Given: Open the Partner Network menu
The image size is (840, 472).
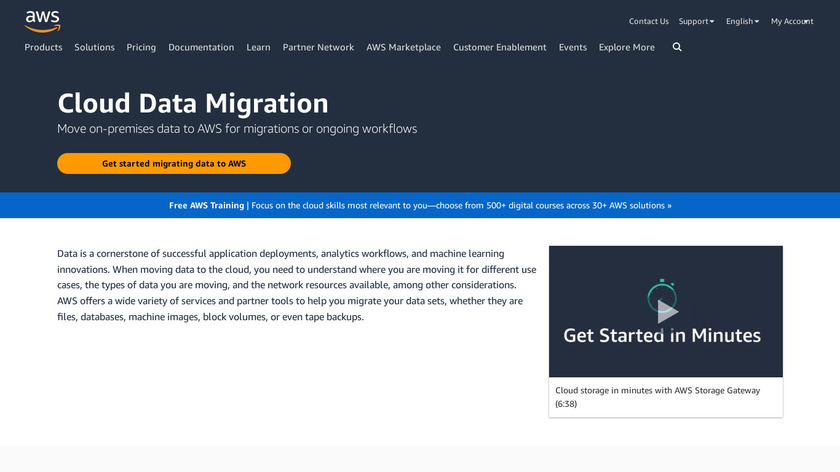Looking at the screenshot, I should point(318,47).
